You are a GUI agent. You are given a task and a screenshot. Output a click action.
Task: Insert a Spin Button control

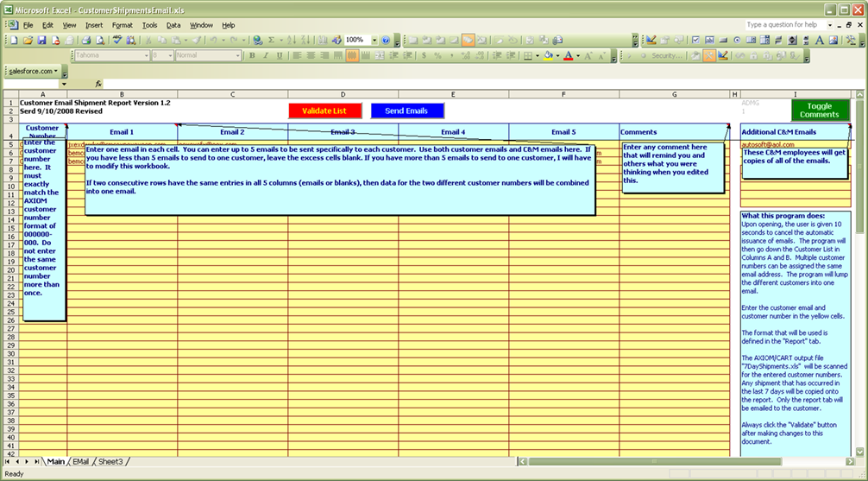792,40
